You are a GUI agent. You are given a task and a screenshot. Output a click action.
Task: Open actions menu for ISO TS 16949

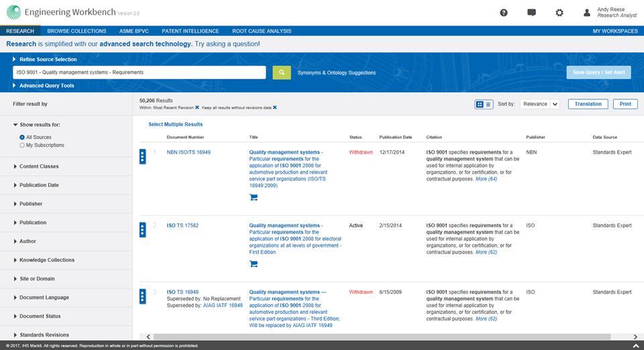[142, 296]
